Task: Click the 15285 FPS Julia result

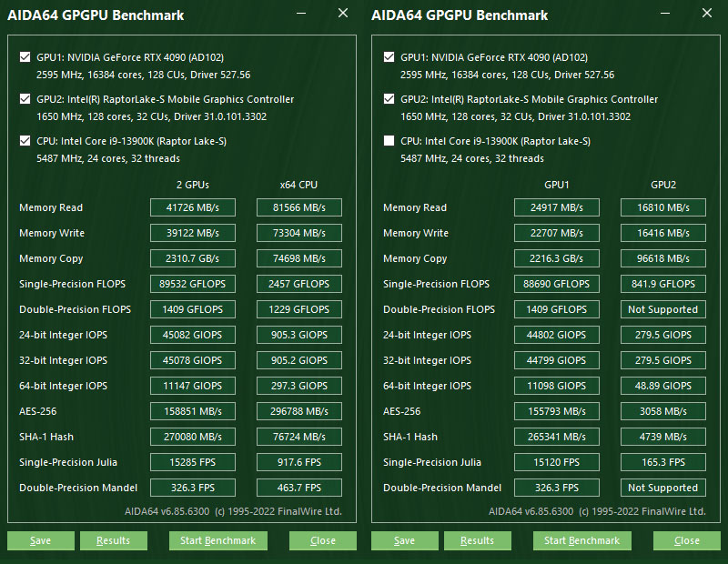Action: [x=193, y=463]
